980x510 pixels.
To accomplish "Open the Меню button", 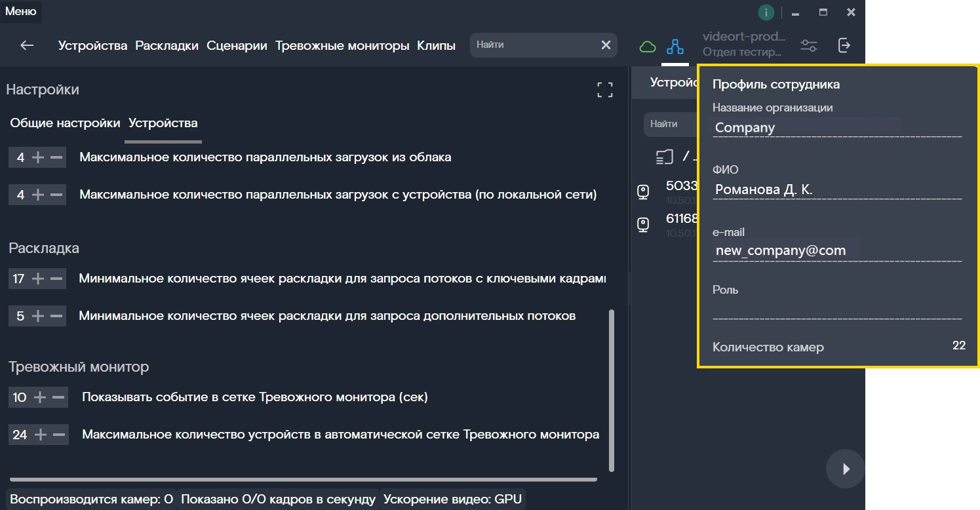I will [21, 11].
